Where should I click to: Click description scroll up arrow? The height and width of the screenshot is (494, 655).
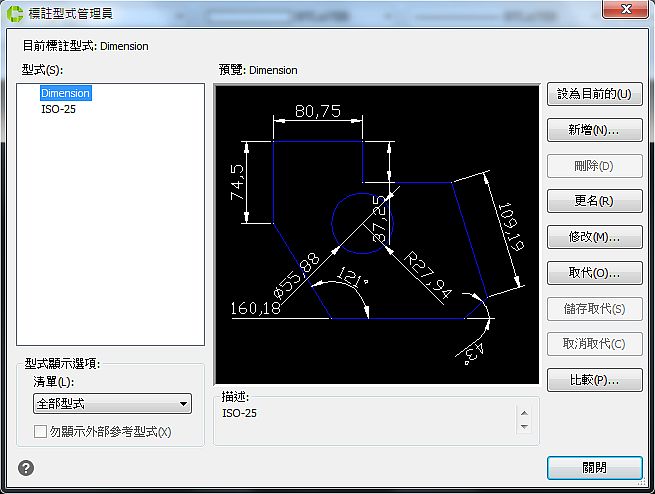tap(524, 413)
